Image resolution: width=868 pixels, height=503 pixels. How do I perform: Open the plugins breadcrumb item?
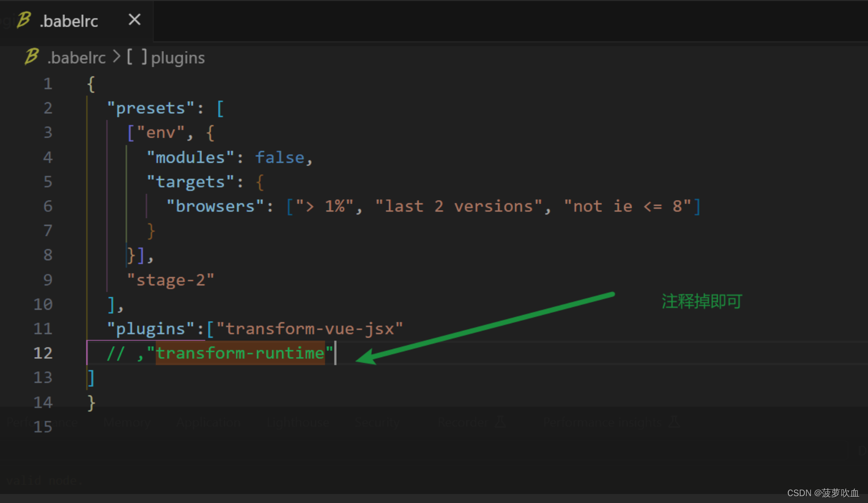(178, 58)
